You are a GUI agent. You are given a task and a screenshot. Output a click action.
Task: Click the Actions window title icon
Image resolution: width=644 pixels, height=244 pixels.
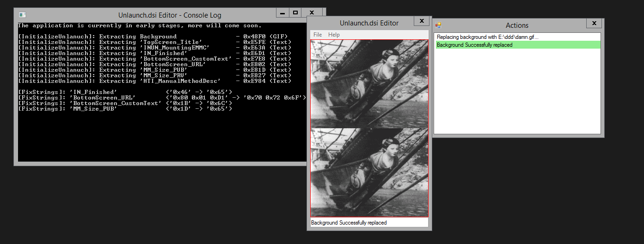coord(438,25)
